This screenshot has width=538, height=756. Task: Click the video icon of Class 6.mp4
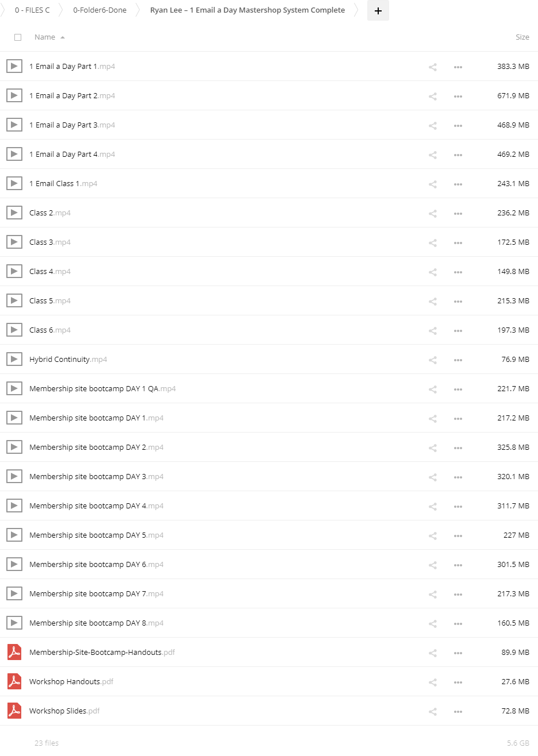click(14, 330)
